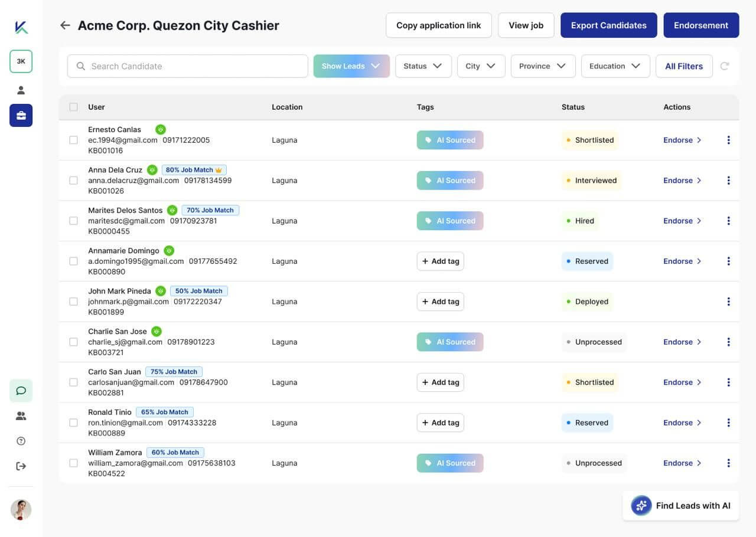Click the back arrow beside job title

[x=65, y=25]
